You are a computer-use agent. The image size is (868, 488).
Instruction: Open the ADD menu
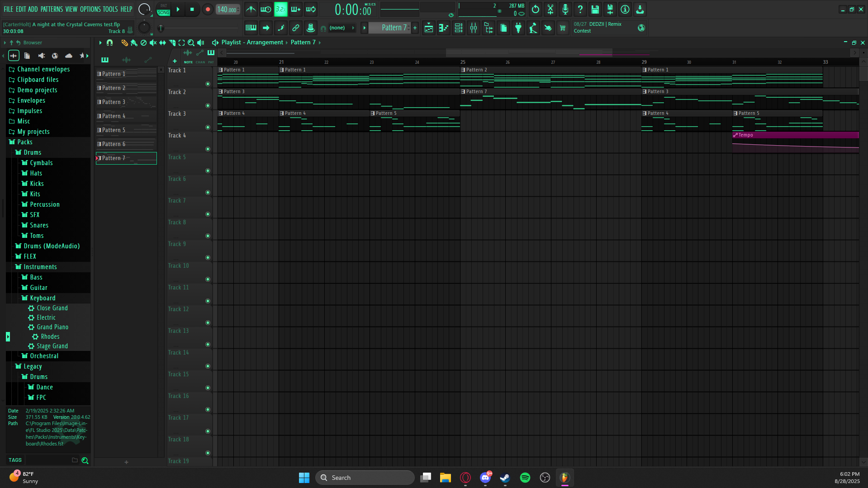[33, 9]
